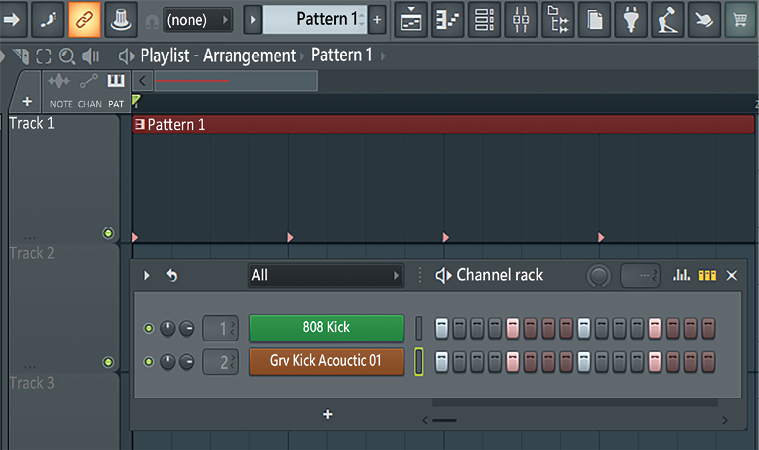Viewport: 759px width, 450px height.
Task: Collapse the picker panel back arrow
Action: coord(142,81)
